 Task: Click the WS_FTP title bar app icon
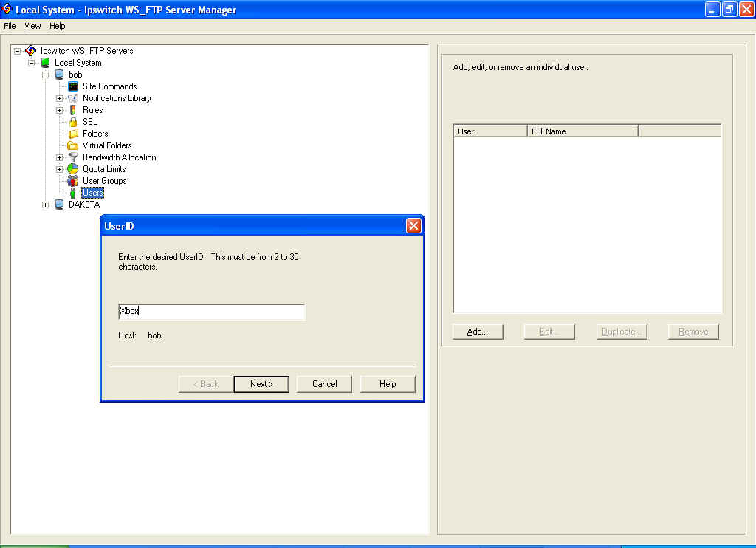[x=7, y=9]
